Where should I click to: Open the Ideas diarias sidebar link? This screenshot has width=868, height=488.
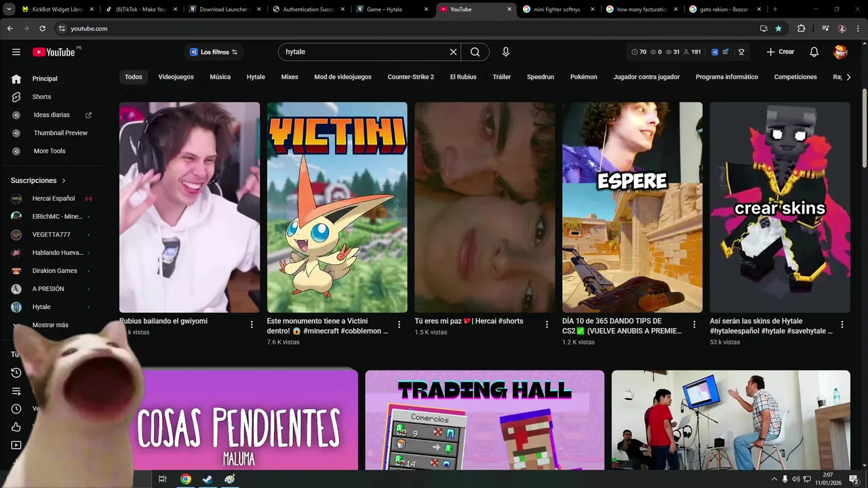[52, 115]
